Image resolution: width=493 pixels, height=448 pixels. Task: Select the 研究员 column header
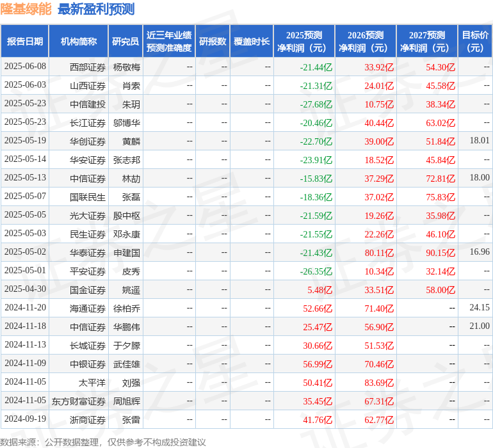(125, 42)
